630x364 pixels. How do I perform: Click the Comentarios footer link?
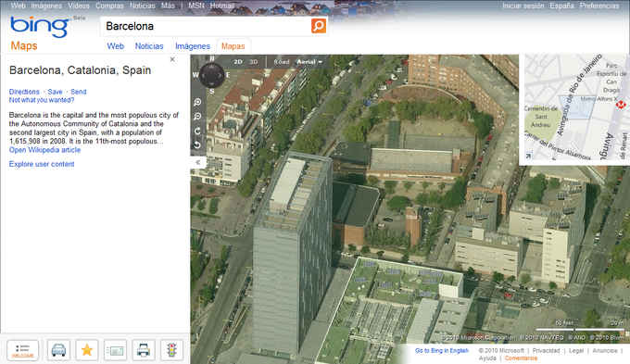point(521,358)
